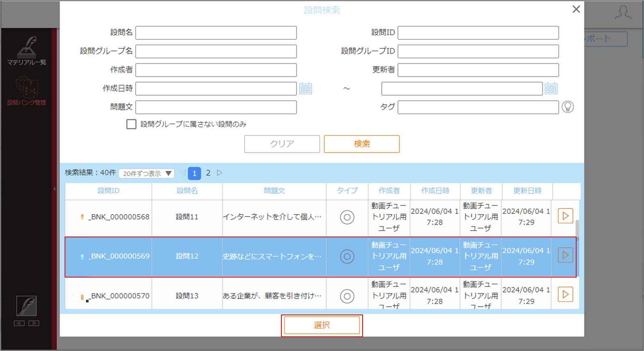
Task: Collapse the sidebar with the small arrow handle
Action: click(54, 189)
